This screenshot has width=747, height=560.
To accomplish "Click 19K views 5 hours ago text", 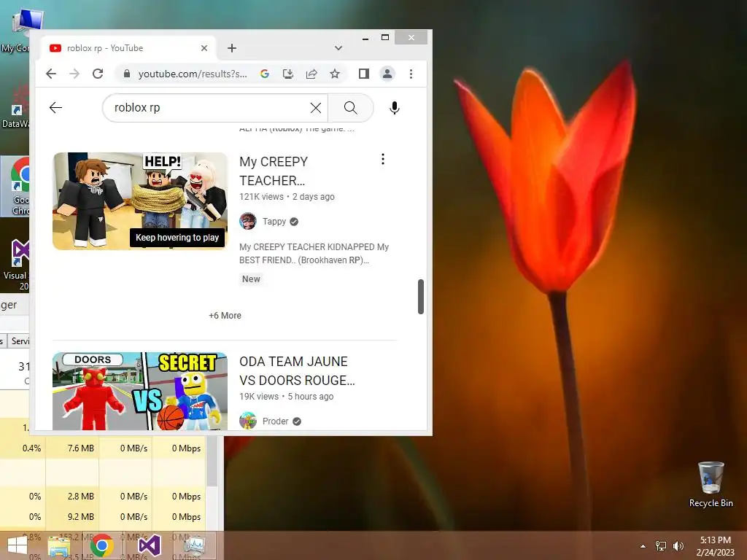I will point(286,396).
